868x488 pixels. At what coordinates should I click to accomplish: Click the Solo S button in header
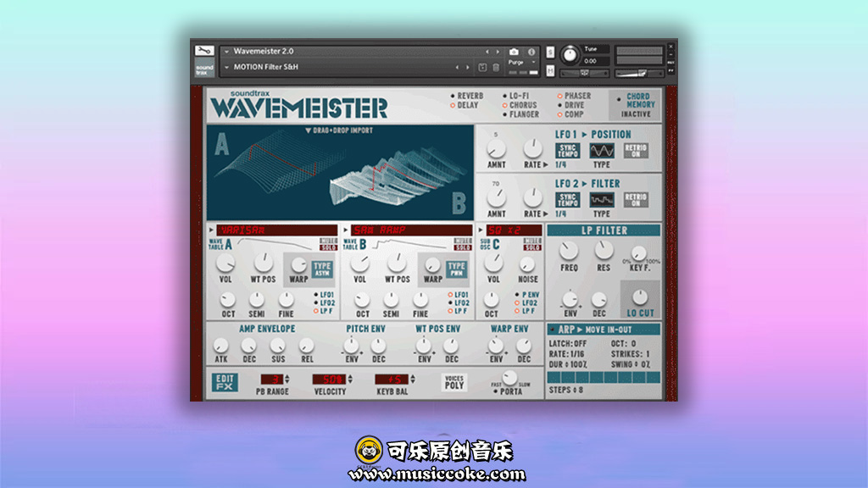[x=550, y=52]
